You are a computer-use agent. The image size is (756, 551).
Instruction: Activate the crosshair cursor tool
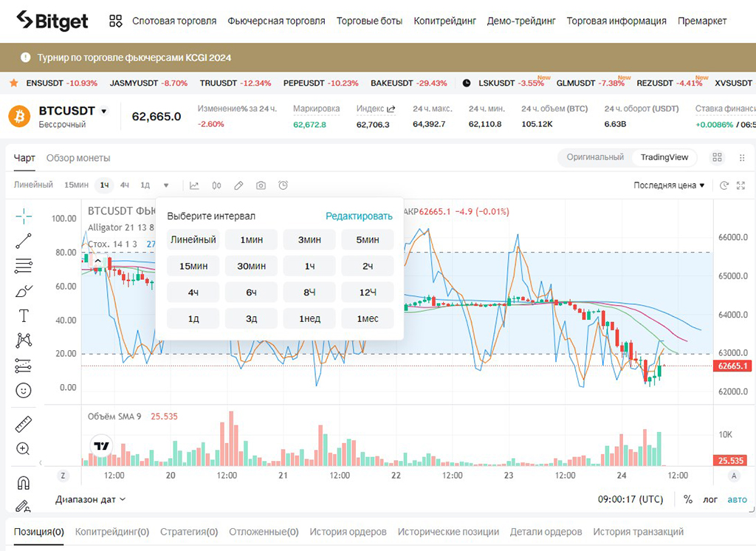[x=24, y=216]
